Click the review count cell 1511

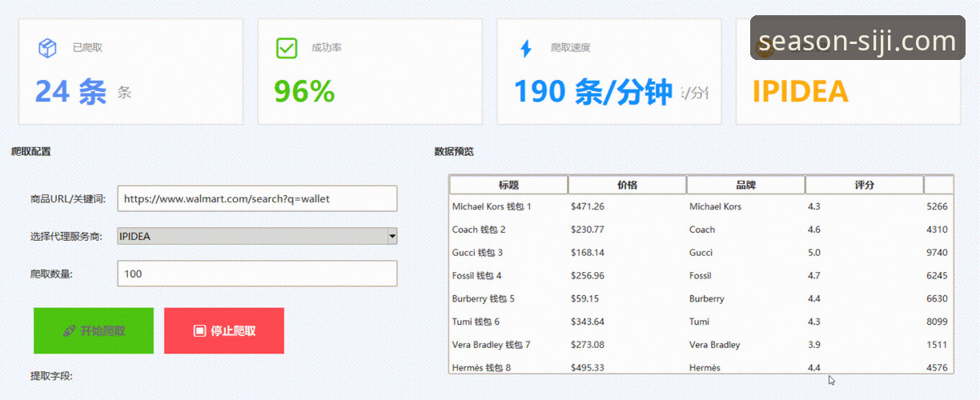point(937,345)
